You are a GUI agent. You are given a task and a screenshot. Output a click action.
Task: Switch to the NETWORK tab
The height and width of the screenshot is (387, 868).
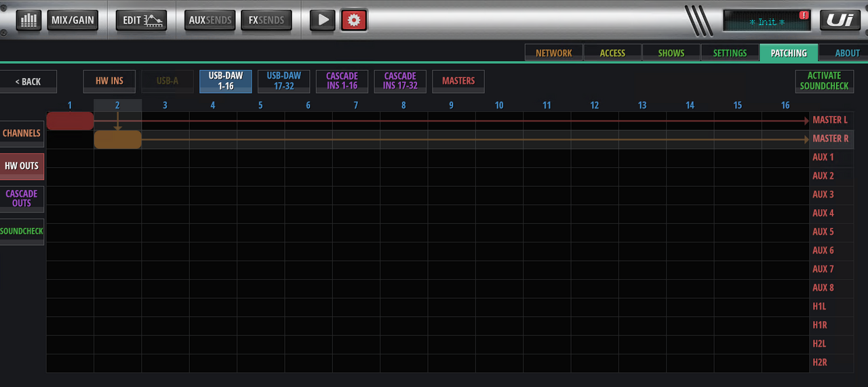[553, 53]
